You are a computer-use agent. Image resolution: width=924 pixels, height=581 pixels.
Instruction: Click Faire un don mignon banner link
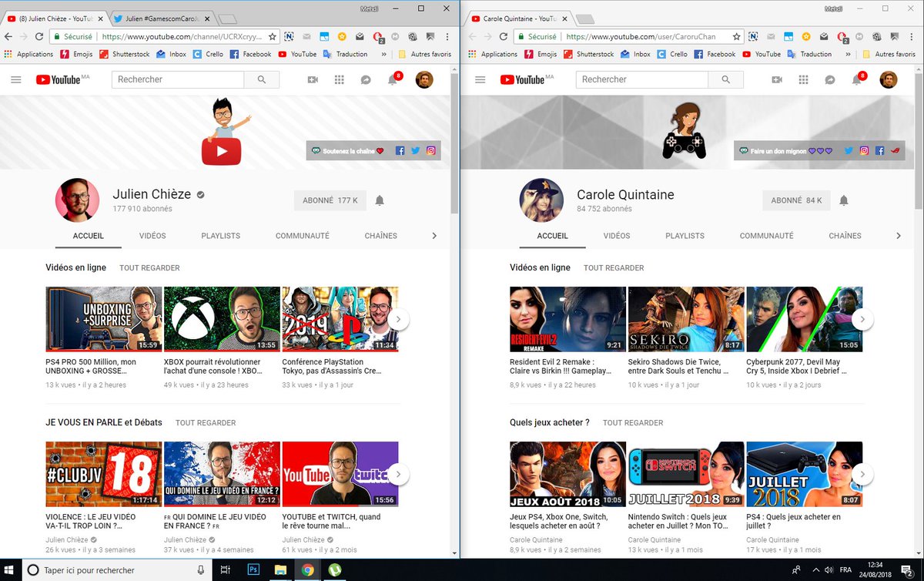tap(785, 151)
